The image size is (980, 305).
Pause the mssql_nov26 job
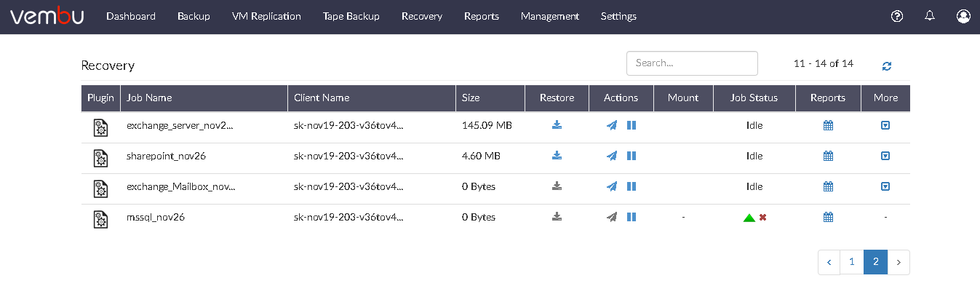[x=632, y=217]
